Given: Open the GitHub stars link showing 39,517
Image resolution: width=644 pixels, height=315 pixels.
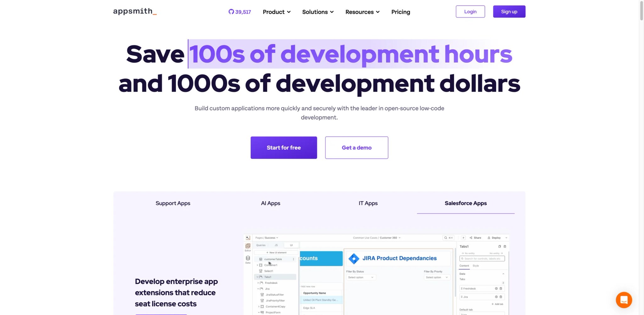Looking at the screenshot, I should pos(240,12).
